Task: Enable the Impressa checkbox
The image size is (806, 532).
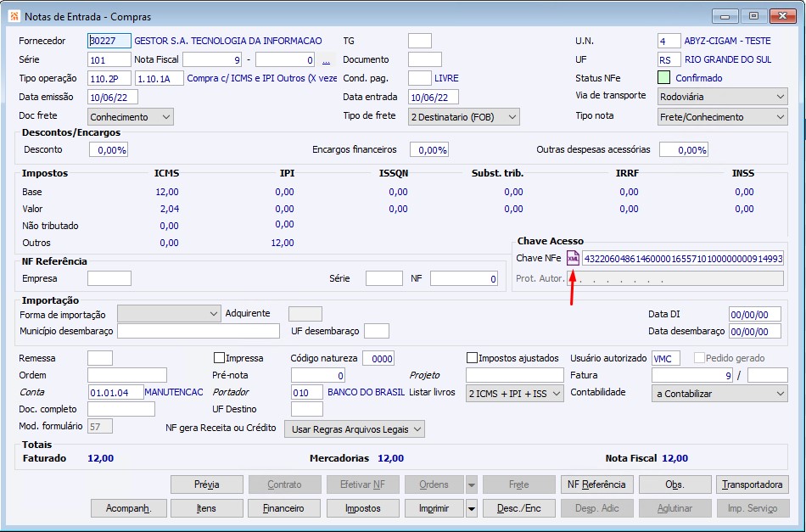Action: coord(220,358)
